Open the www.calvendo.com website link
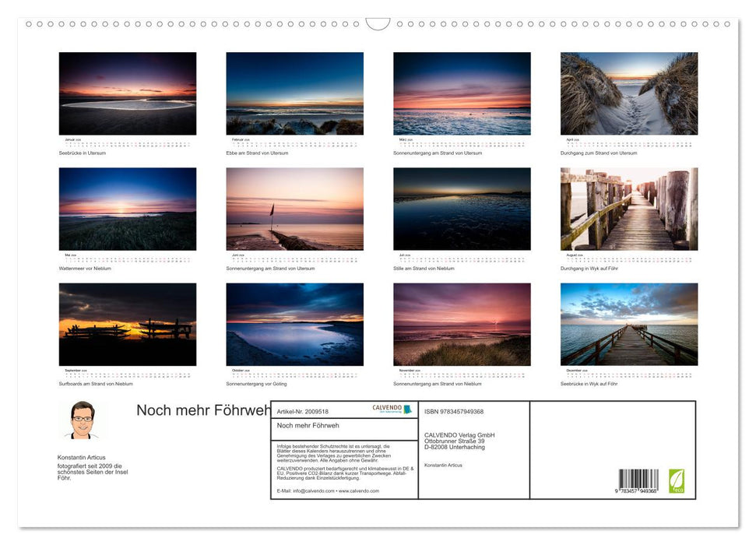 click(358, 491)
